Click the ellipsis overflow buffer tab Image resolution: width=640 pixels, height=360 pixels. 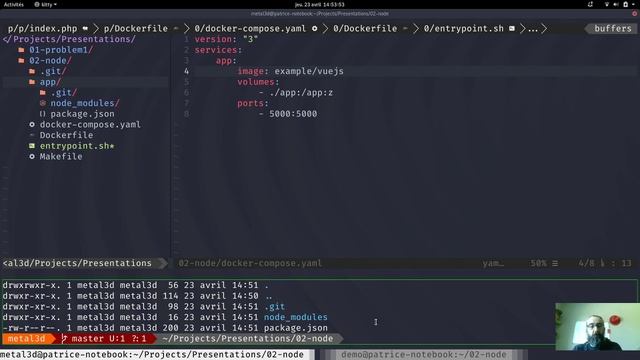tap(533, 28)
